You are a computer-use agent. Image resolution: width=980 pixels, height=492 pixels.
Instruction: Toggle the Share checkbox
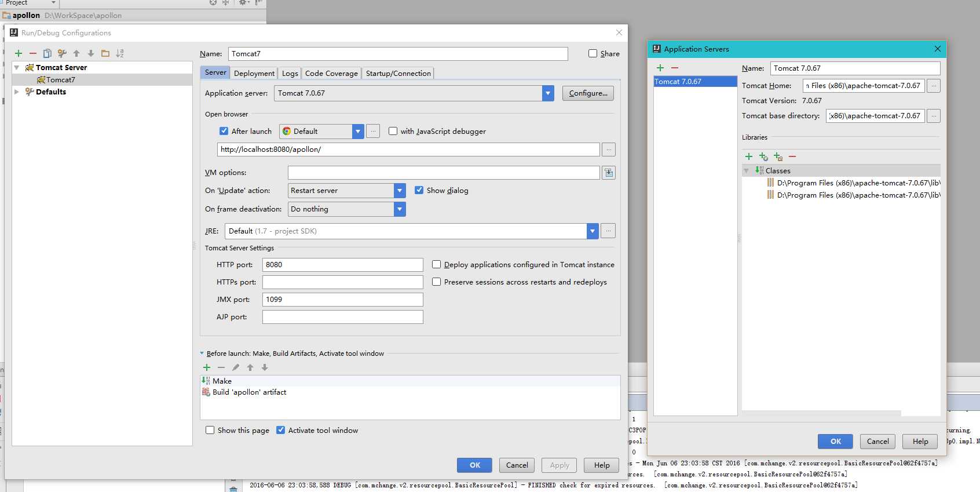click(593, 53)
